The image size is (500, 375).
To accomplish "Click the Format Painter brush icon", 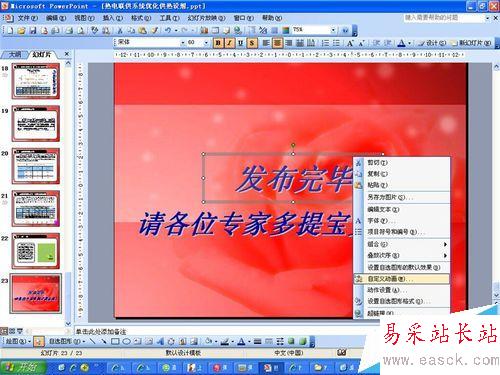I will pos(155,31).
